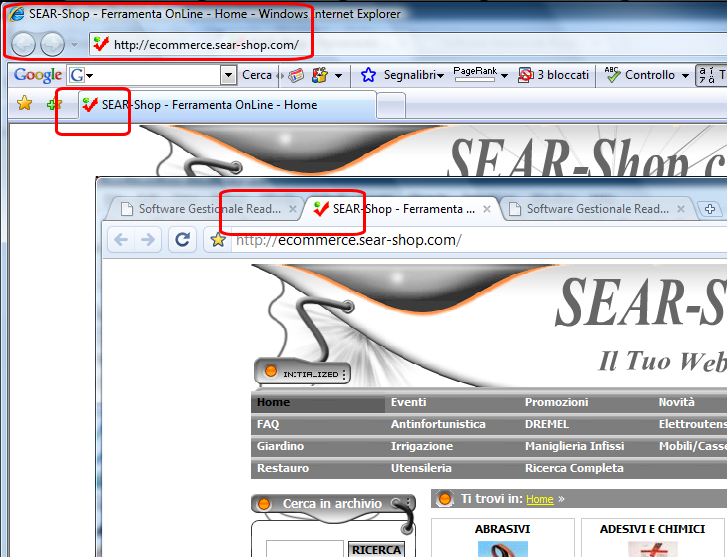Open the PageRank dropdown

(x=504, y=75)
